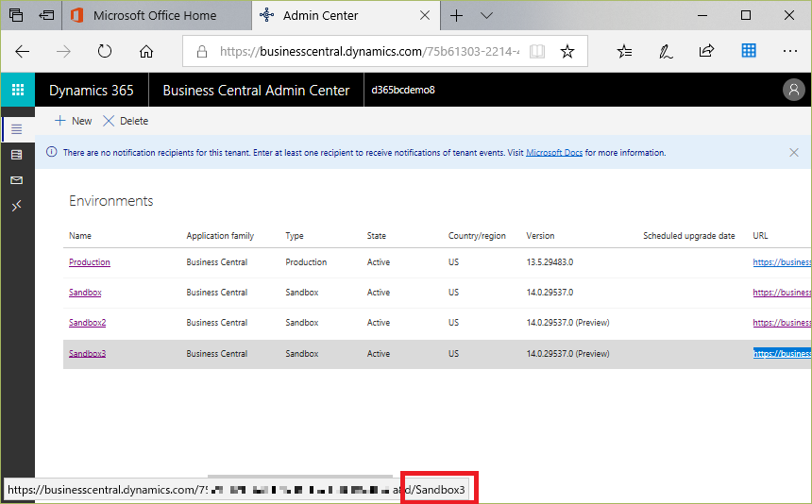This screenshot has width=812, height=504.
Task: Open the Environments list icon in sidebar
Action: tap(17, 129)
